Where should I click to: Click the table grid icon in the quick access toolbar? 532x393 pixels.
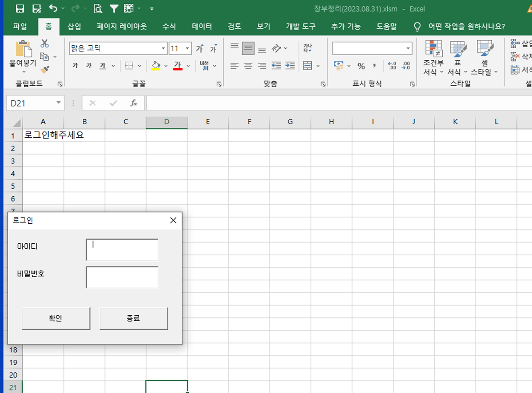pos(129,8)
